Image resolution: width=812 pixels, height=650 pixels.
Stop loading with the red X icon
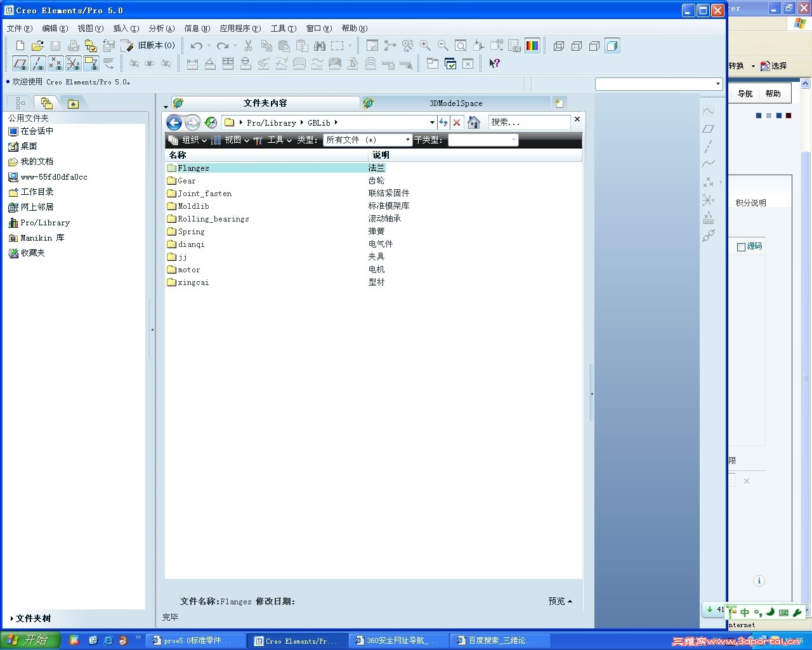coord(457,123)
